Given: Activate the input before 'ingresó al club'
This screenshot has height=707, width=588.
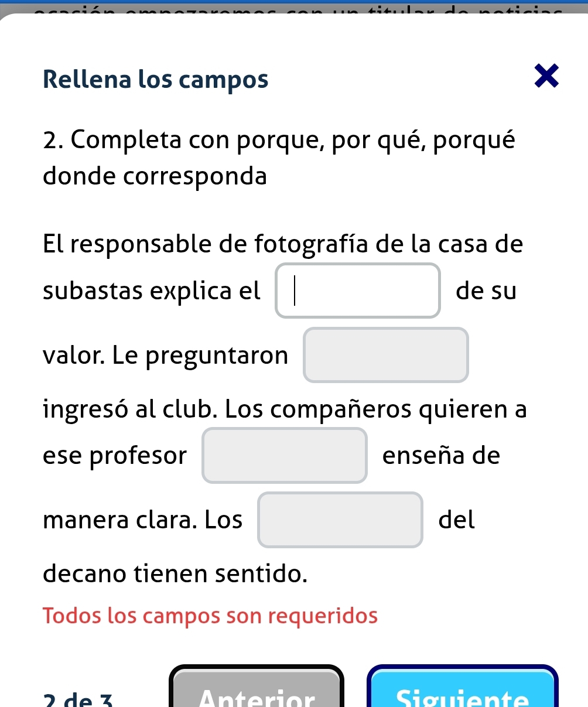Looking at the screenshot, I should [x=386, y=356].
